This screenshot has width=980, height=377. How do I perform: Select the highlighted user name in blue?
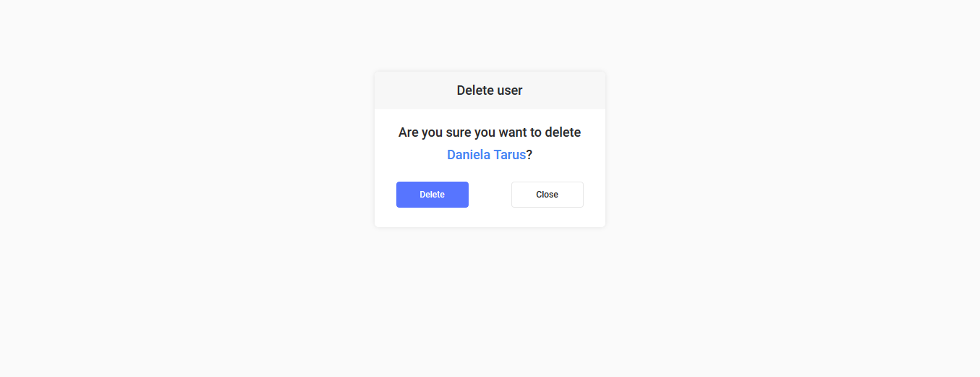[x=486, y=155]
